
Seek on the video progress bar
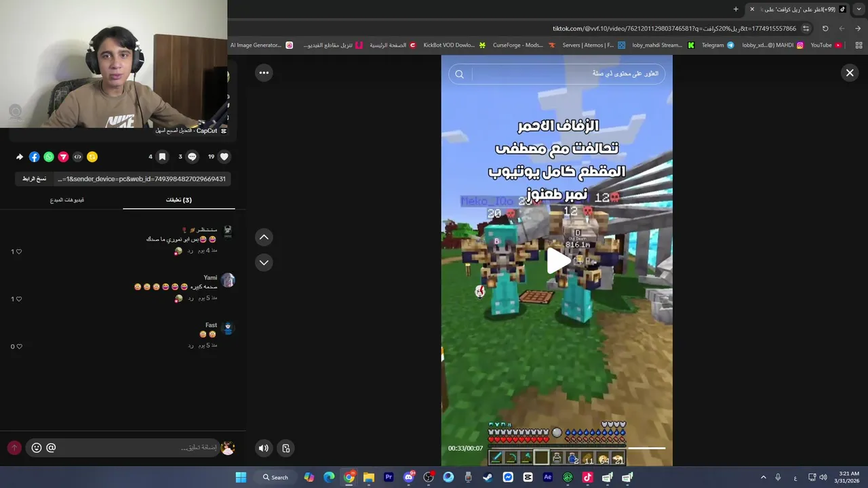pos(576,448)
